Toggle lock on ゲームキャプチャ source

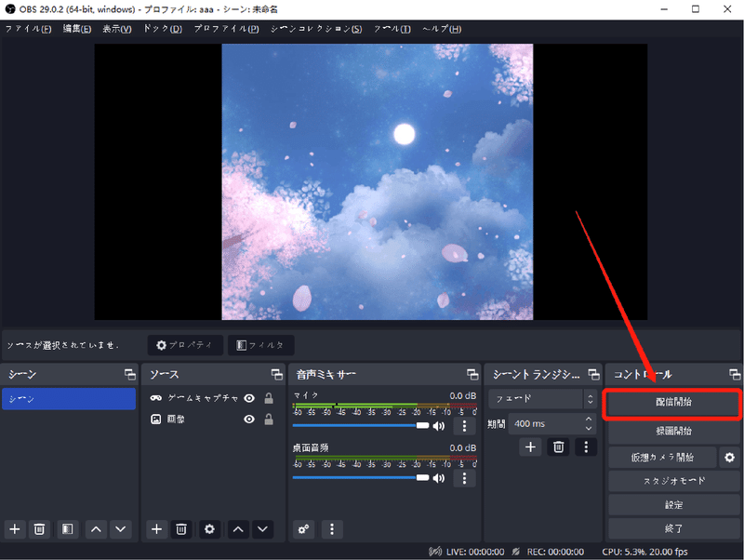269,398
